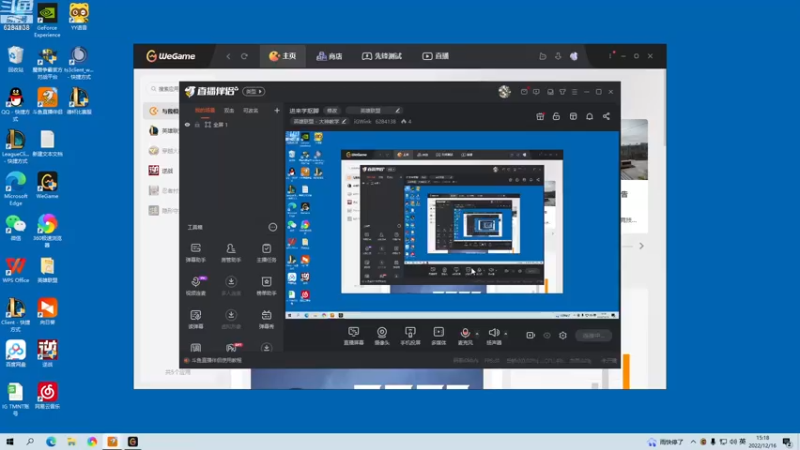
Task: Open Windows Start menu
Action: pyautogui.click(x=9, y=442)
